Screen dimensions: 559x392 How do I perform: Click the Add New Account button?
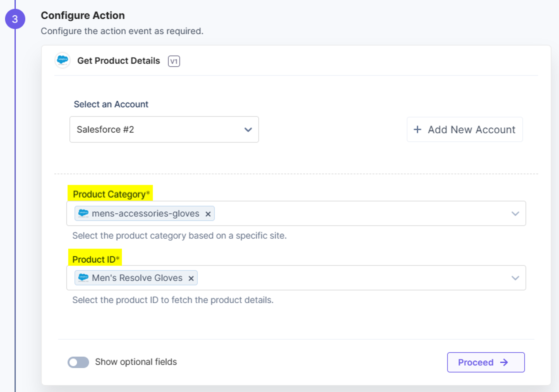point(465,130)
